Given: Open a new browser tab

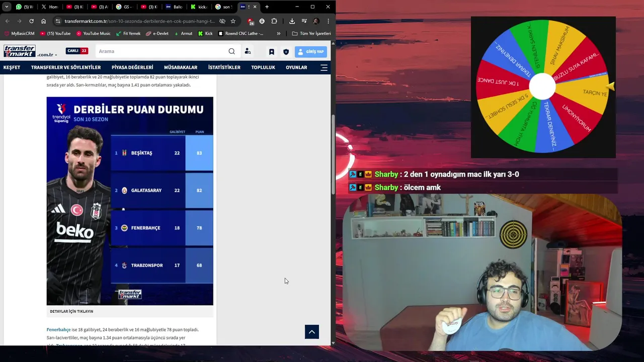Looking at the screenshot, I should point(267,7).
